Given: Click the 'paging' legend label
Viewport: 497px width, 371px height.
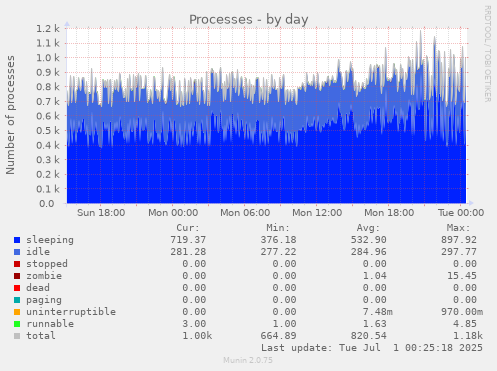Looking at the screenshot, I should [44, 300].
